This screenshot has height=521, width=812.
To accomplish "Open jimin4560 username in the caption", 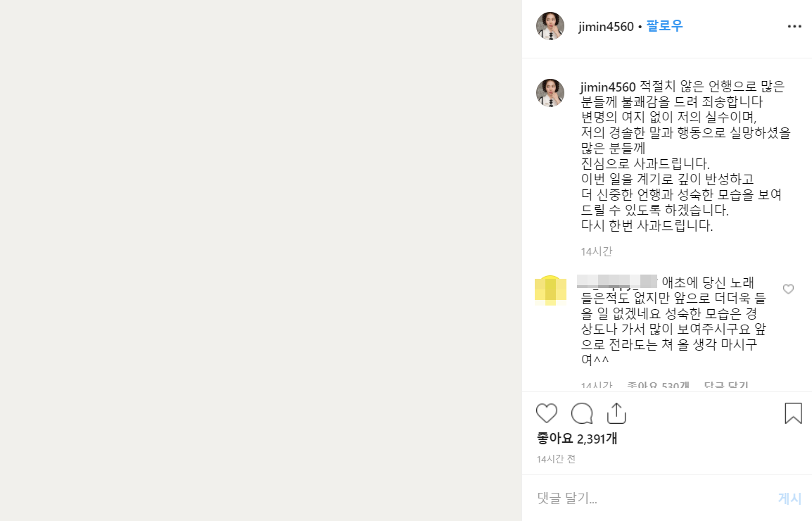I will pos(607,87).
